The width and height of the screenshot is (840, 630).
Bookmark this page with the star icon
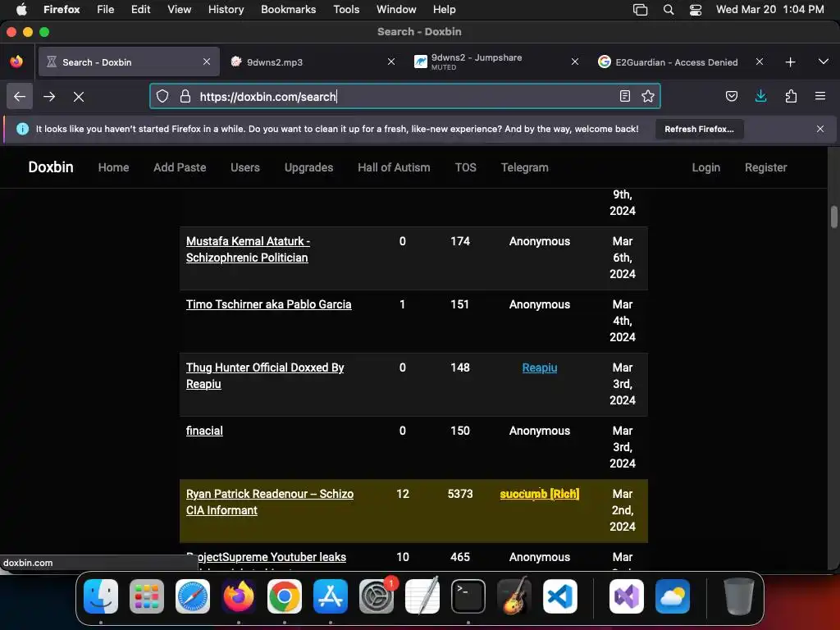[x=648, y=97]
